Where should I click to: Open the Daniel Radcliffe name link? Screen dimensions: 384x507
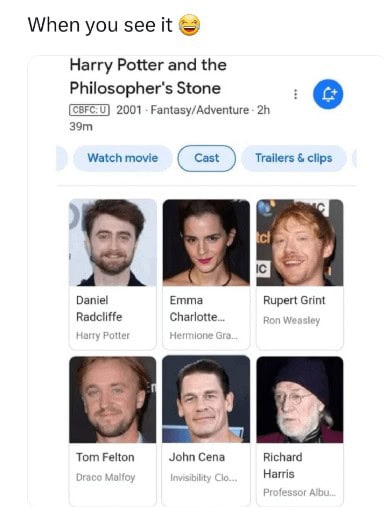pos(99,308)
